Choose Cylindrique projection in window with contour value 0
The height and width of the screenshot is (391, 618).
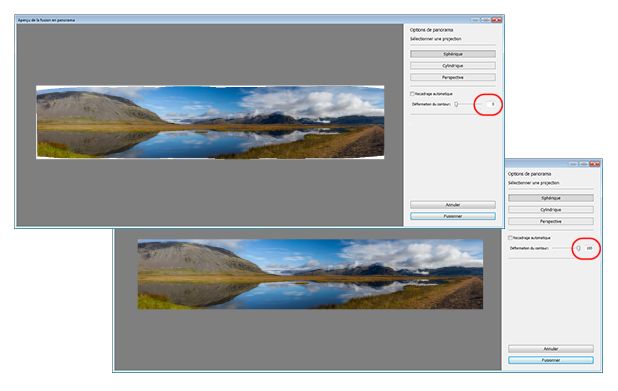click(453, 66)
